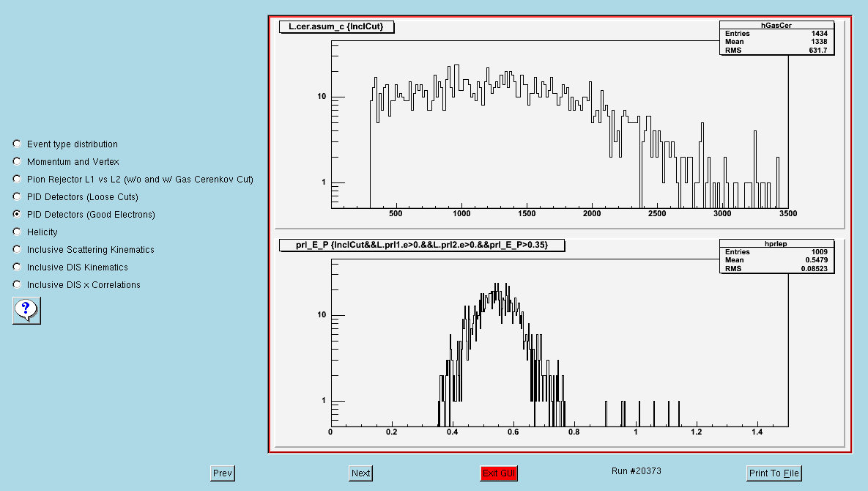
Task: Select Inclusive DIS Kinematics radio button
Action: coord(17,267)
